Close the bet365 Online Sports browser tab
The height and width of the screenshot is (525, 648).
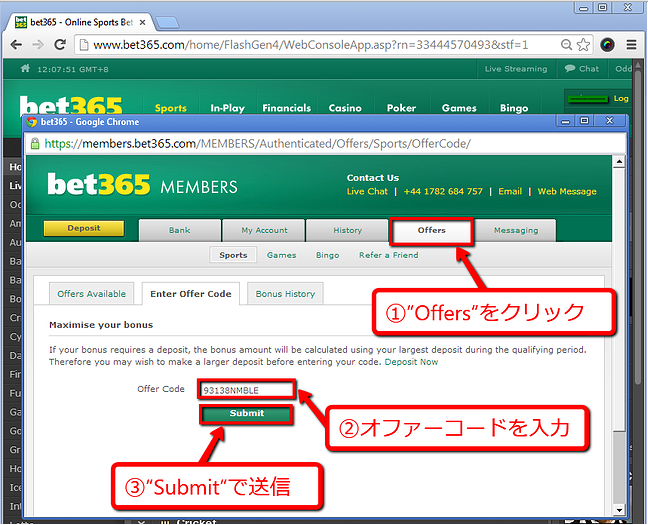142,22
